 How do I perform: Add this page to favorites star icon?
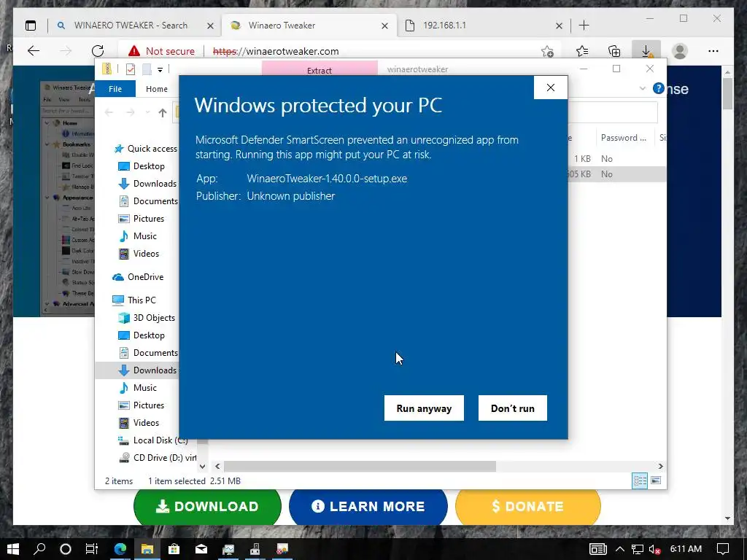(x=547, y=51)
